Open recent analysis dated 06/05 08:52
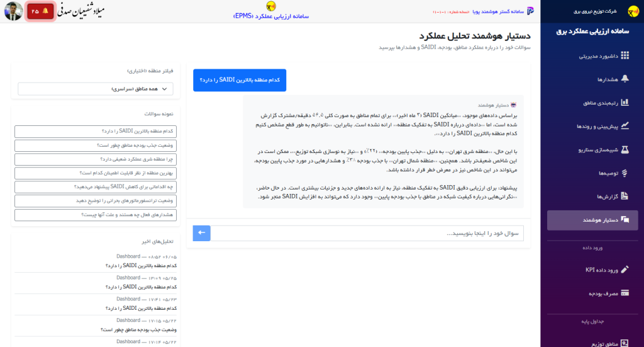The height and width of the screenshot is (347, 644). (96, 261)
